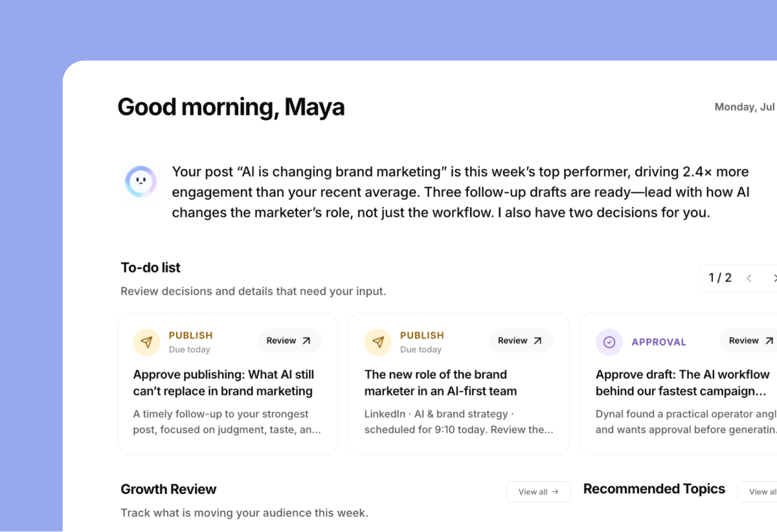Open View all for Growth Review
Image resolution: width=777 pixels, height=532 pixels.
coord(538,492)
